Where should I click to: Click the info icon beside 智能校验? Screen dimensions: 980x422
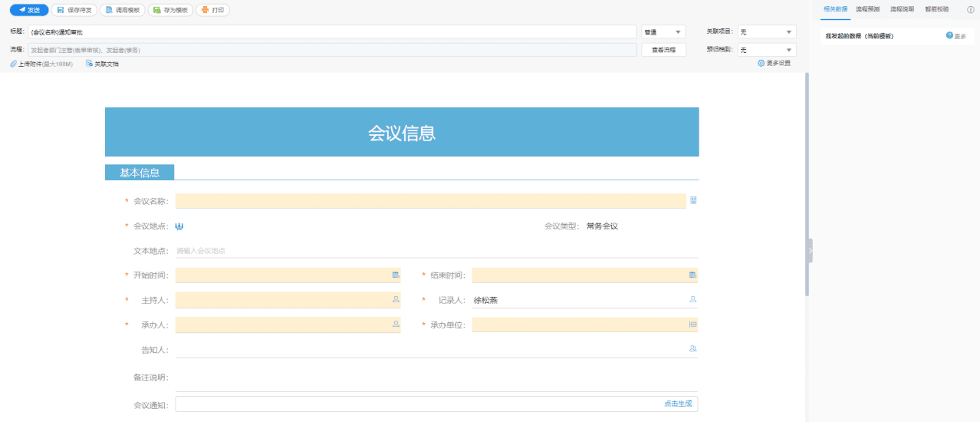[x=971, y=10]
